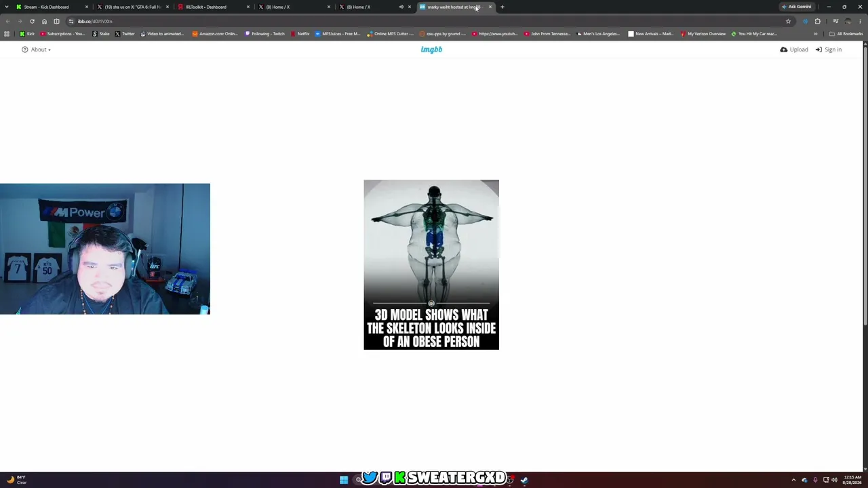Open the Video to animated bookmark
This screenshot has width=868, height=488.
[162, 34]
